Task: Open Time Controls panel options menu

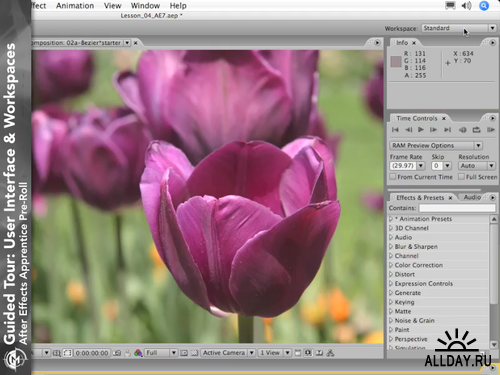Action: (x=492, y=118)
